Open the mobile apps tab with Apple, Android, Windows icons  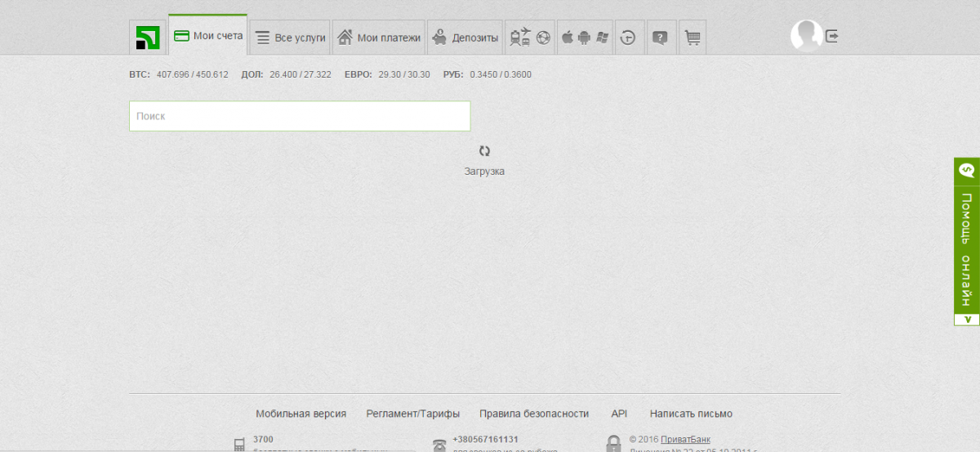(x=585, y=38)
